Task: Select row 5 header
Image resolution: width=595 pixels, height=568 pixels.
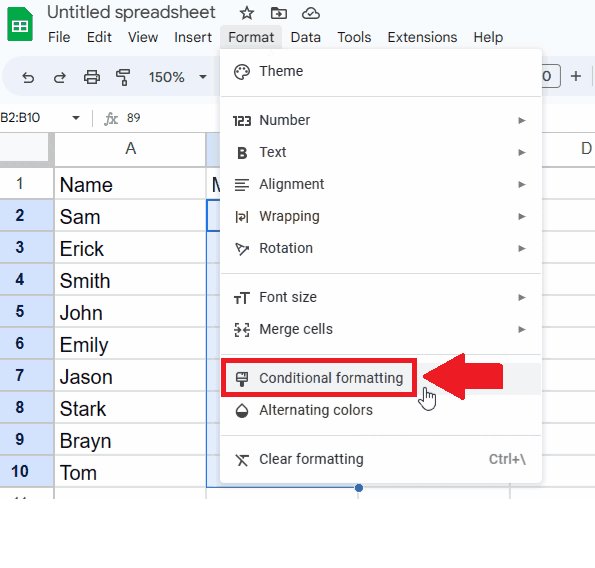Action: 27,312
